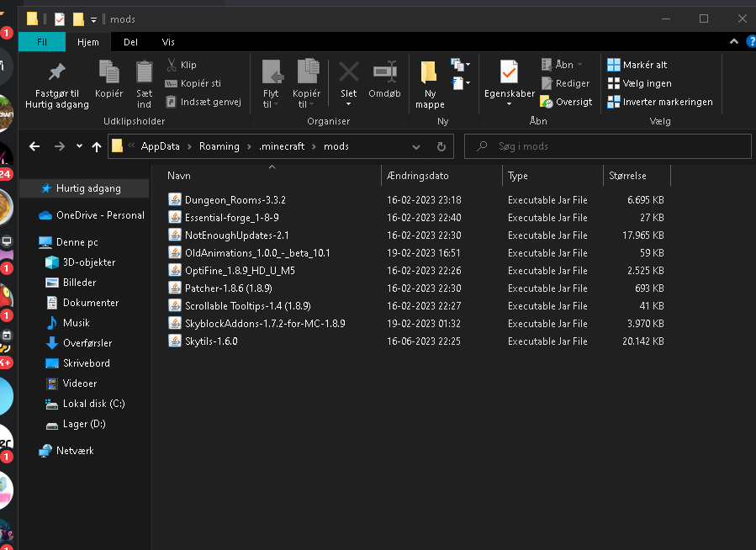
Task: Click the Omdøb rename icon
Action: coord(385,72)
